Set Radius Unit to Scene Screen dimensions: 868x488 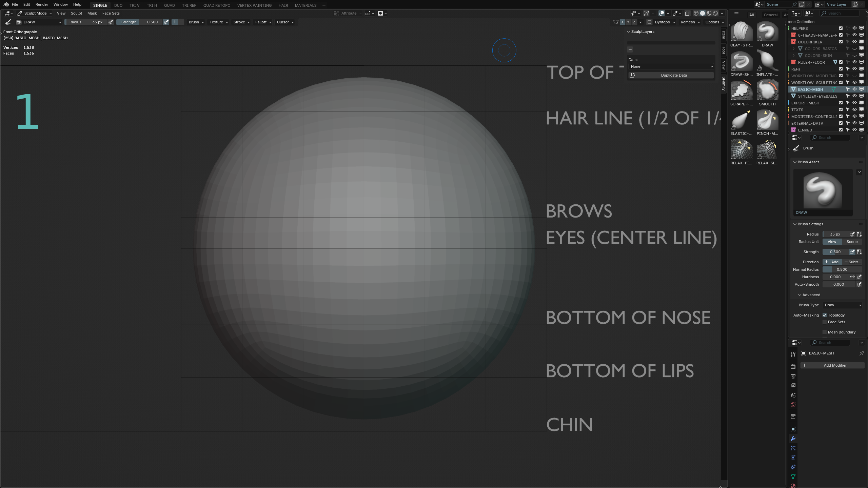pyautogui.click(x=852, y=242)
